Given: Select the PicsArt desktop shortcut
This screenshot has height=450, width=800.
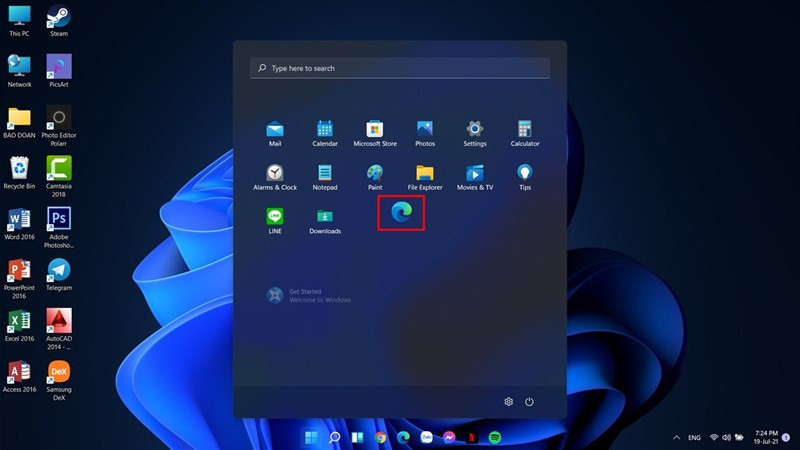Looking at the screenshot, I should tap(59, 71).
